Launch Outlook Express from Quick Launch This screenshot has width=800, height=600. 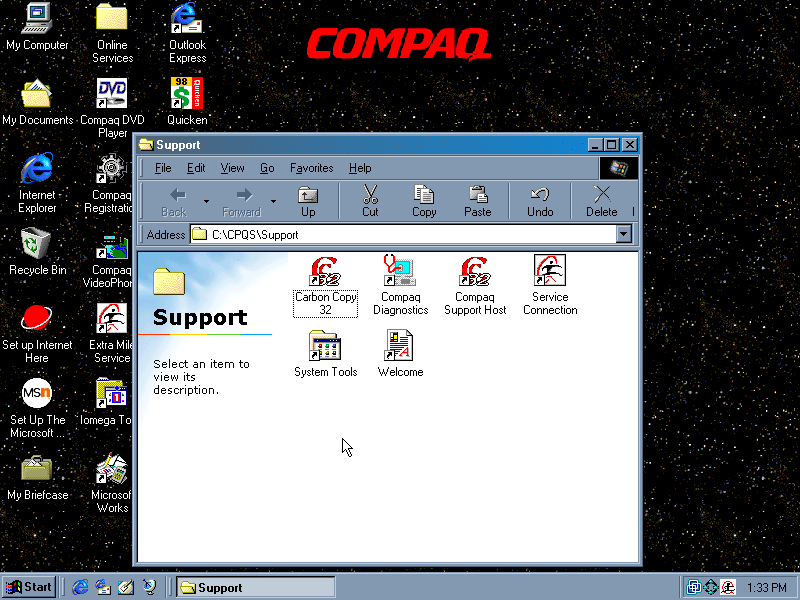tap(103, 587)
